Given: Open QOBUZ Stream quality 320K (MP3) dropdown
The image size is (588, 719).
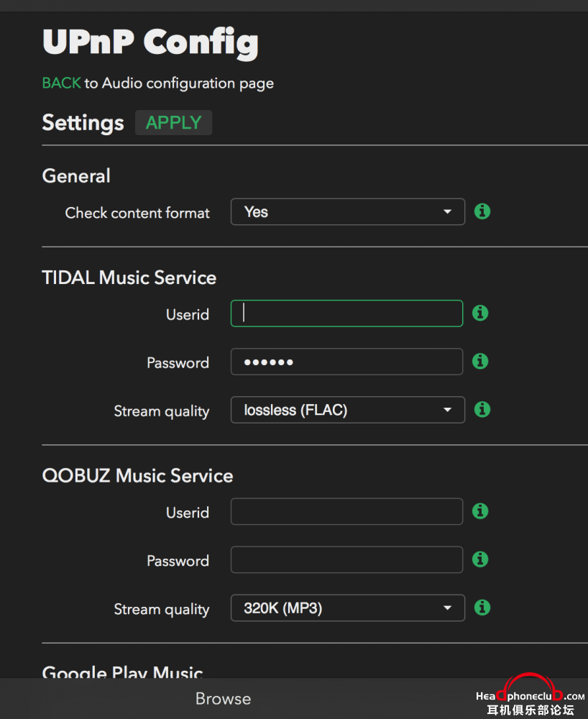Looking at the screenshot, I should [x=348, y=608].
